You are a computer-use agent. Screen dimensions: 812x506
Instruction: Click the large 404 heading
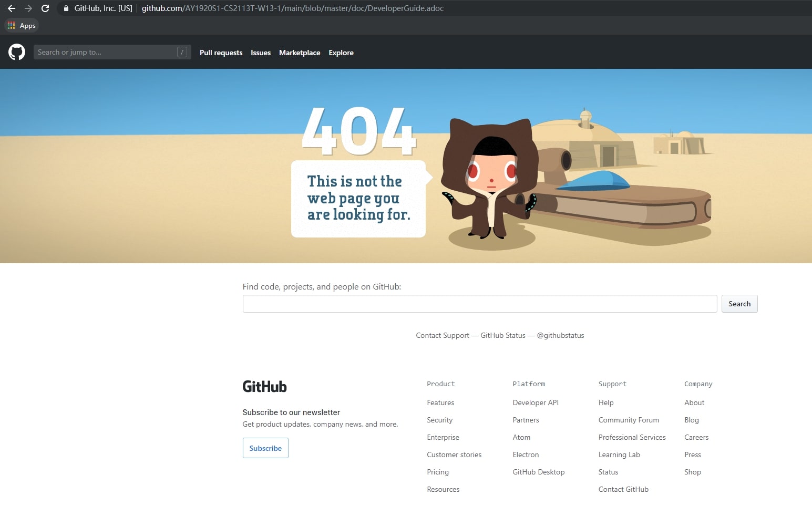coord(359,131)
